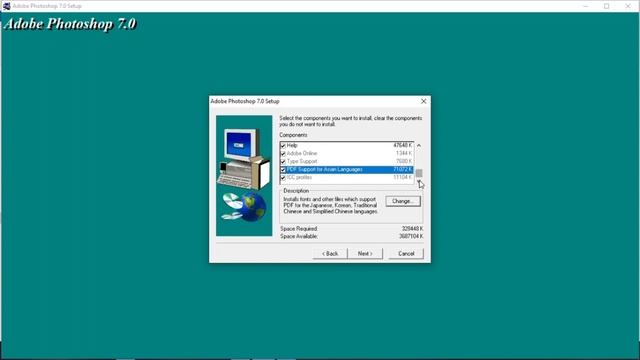Proceed with the Next button
Screen dimensions: 640x360
(x=365, y=253)
